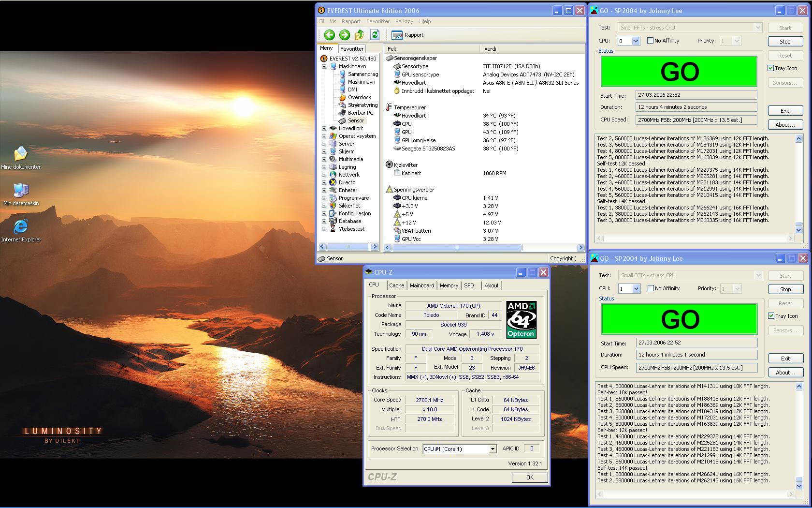Switch to Mainboard tab in CPU-Z
The height and width of the screenshot is (508, 812).
(x=422, y=285)
